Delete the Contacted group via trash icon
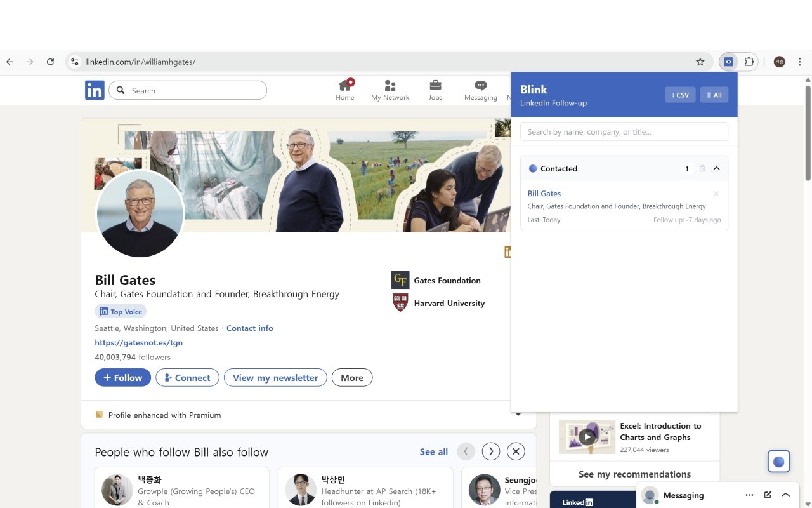 pos(702,168)
